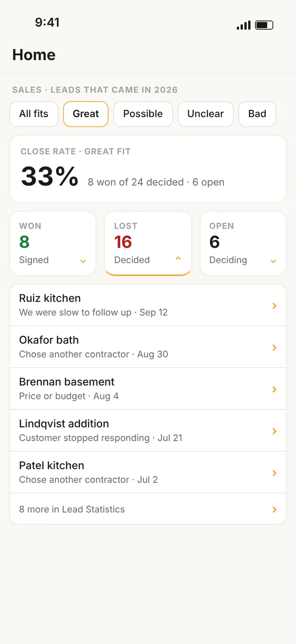Screen dimensions: 296x644
Task: Open 8 more in Lead Statistics
Action: [x=148, y=509]
